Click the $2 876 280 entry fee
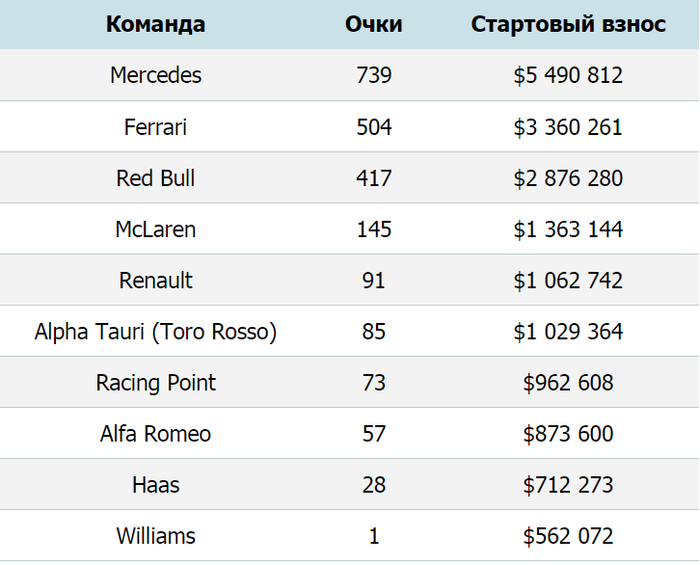This screenshot has height=565, width=700. pos(568,178)
